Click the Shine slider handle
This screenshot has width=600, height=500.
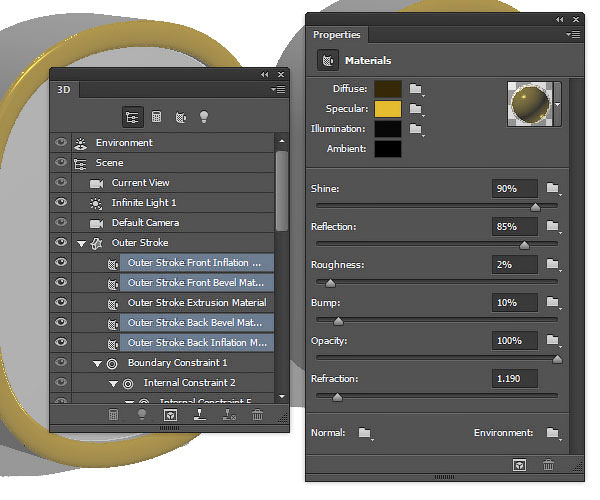[535, 207]
